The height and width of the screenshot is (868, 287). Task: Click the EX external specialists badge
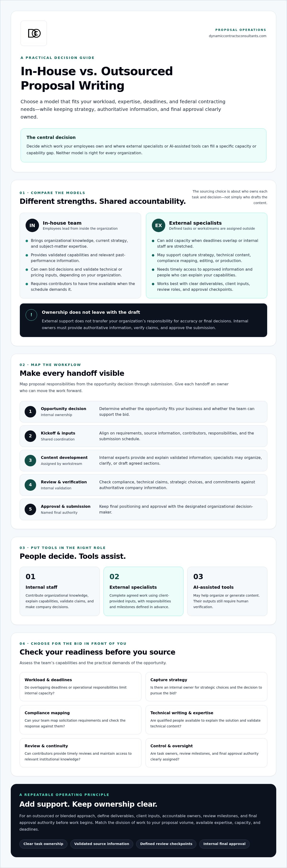[159, 225]
